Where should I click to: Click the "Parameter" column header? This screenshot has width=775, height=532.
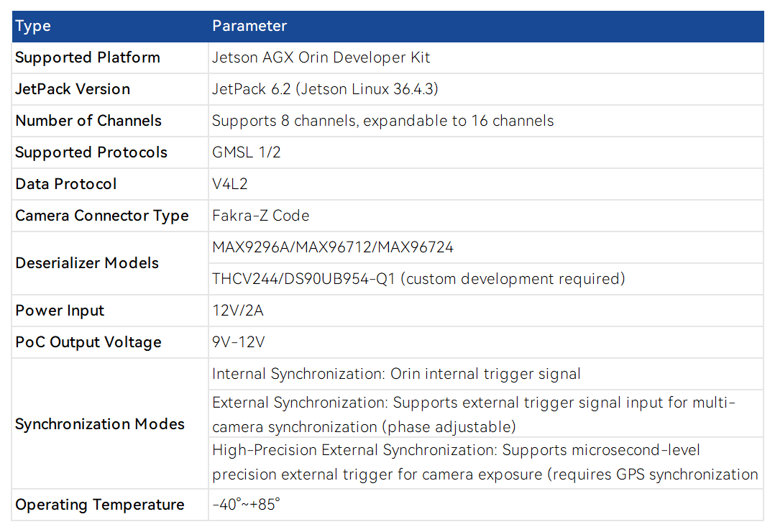click(249, 27)
